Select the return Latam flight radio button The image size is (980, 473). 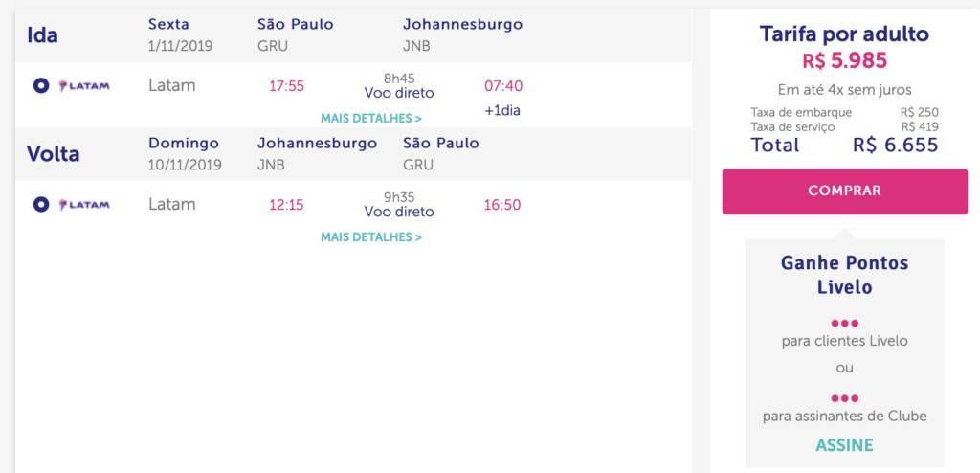click(x=41, y=205)
